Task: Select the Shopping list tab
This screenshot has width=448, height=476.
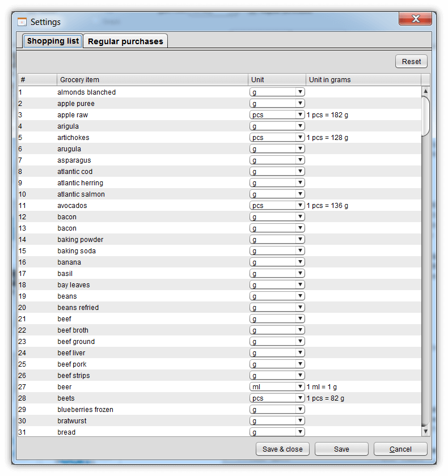Action: click(x=53, y=41)
